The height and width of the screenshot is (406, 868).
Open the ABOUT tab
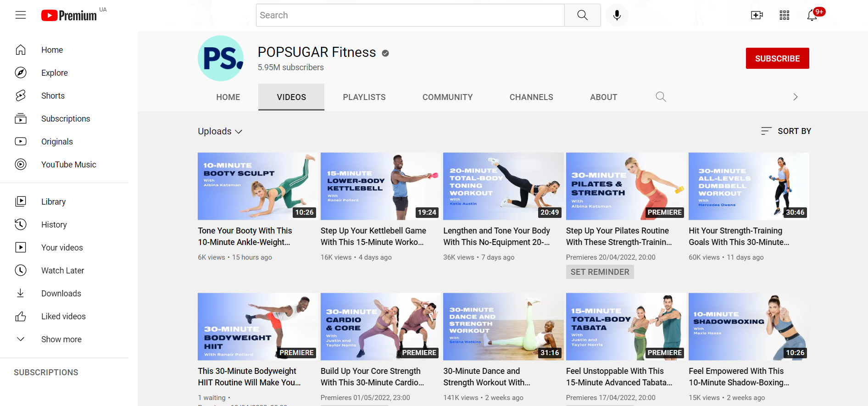pyautogui.click(x=604, y=97)
